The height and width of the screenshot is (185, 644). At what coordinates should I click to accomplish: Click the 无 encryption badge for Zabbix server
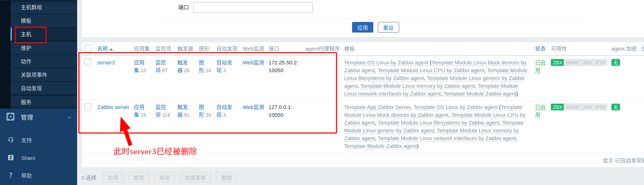pyautogui.click(x=616, y=107)
